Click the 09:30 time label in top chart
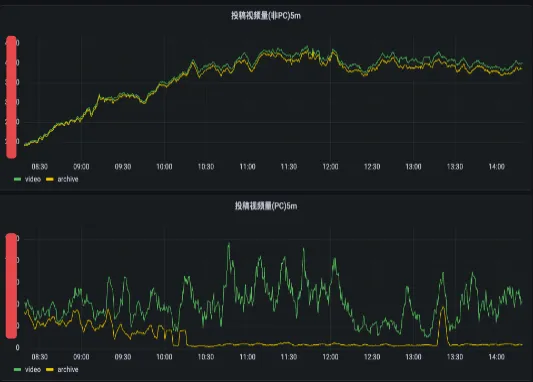This screenshot has height=382, width=533. point(123,167)
